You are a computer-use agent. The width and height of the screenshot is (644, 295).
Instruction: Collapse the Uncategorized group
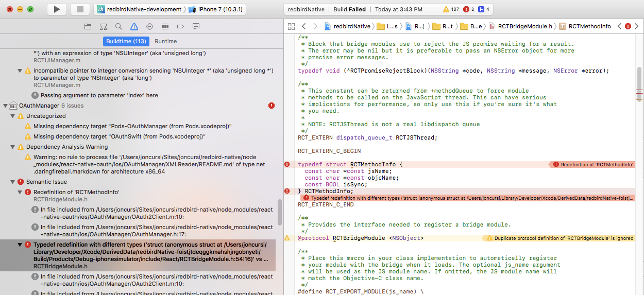pos(12,116)
